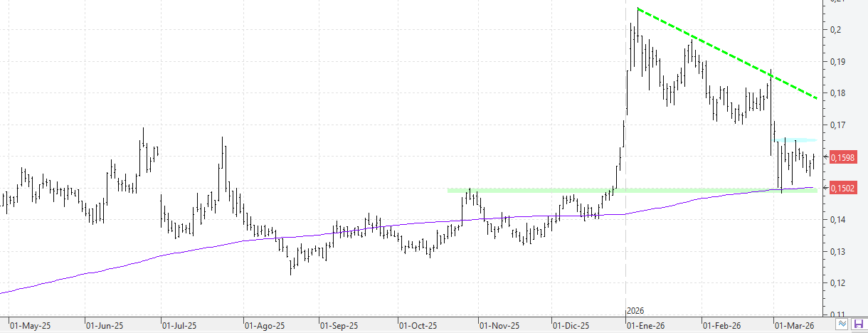Click the 2026 year marker on time axis
This screenshot has width=868, height=333.
(635, 312)
